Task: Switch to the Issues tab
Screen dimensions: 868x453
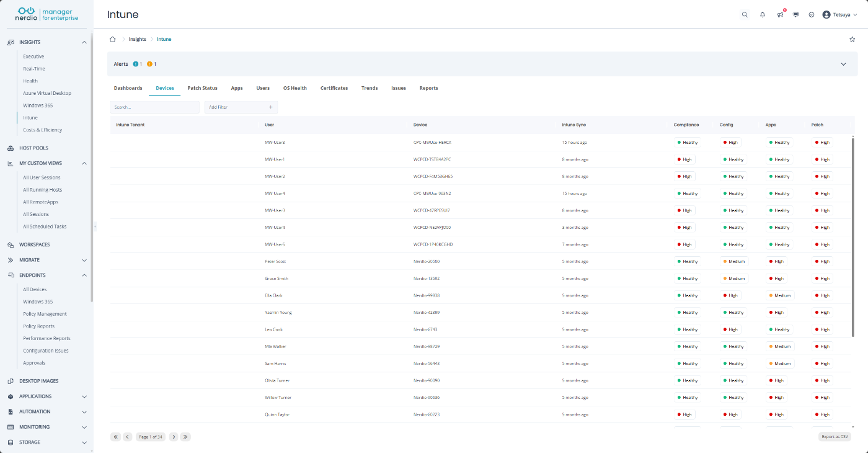Action: [399, 88]
